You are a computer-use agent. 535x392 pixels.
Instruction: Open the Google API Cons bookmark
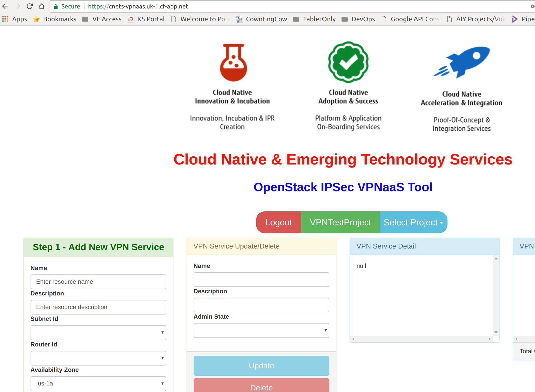[411, 19]
